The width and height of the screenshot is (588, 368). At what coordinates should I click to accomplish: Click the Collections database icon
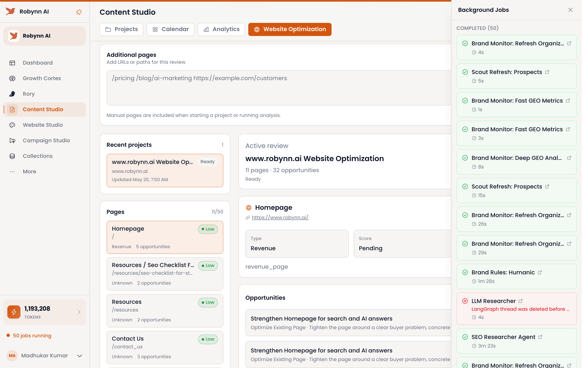click(x=12, y=156)
